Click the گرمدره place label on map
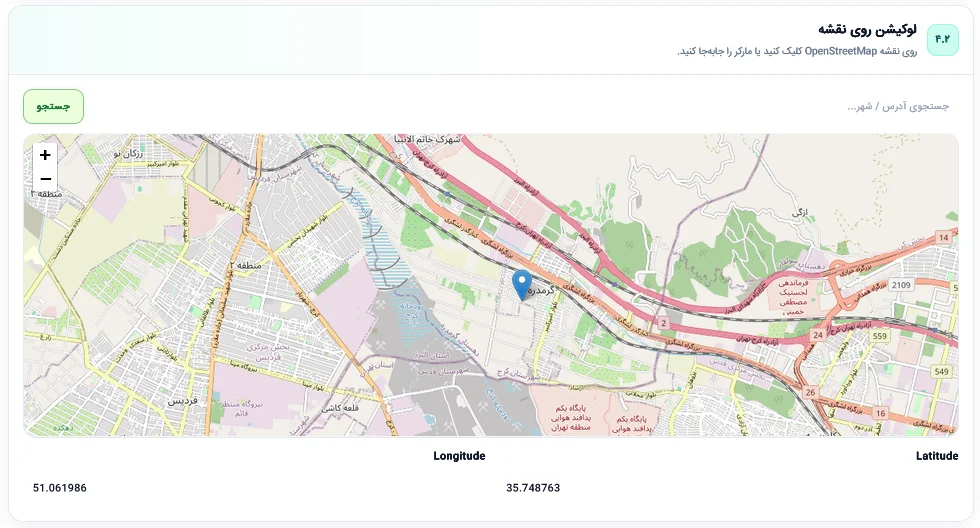Screen dimensions: 980x528 click(x=541, y=290)
